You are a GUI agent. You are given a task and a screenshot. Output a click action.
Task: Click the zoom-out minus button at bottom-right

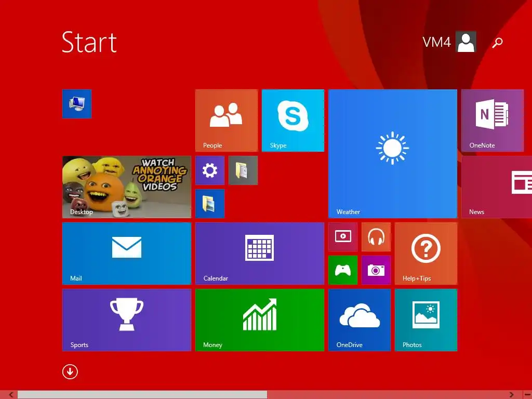pyautogui.click(x=528, y=395)
